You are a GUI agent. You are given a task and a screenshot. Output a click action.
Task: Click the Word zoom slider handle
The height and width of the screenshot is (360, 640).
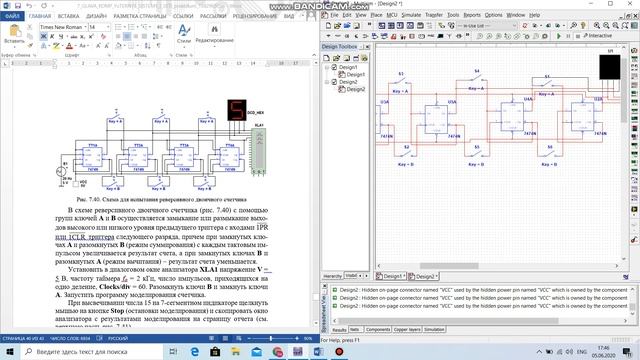click(x=271, y=338)
